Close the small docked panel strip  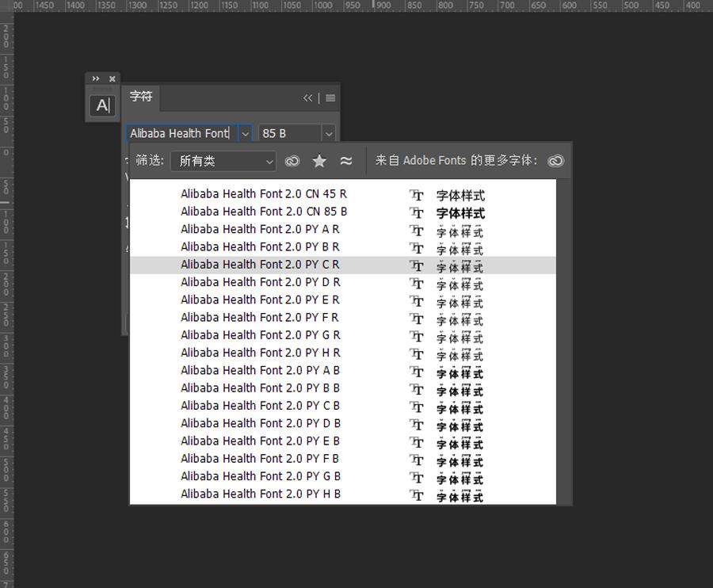tap(112, 78)
